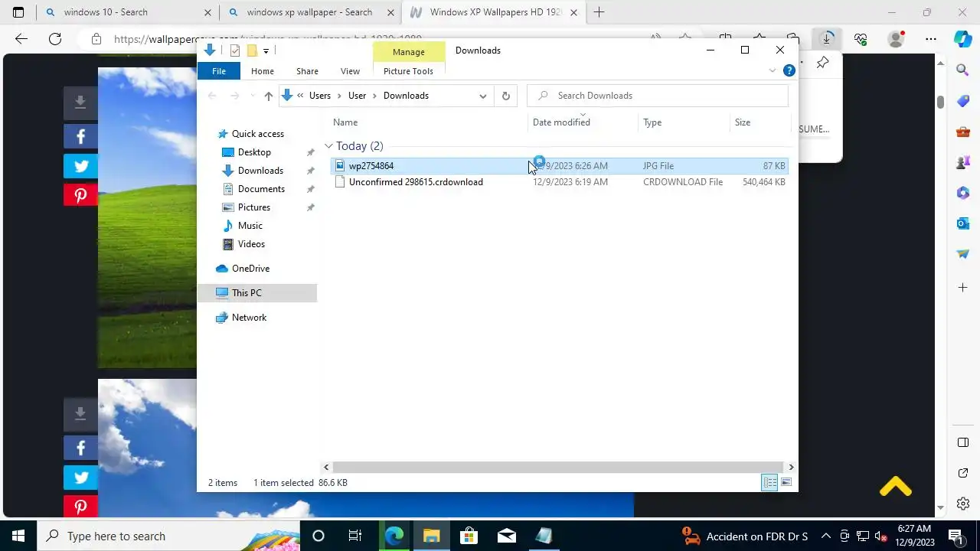Pin the Edge downloads flyout
The image size is (980, 551).
coord(823,63)
